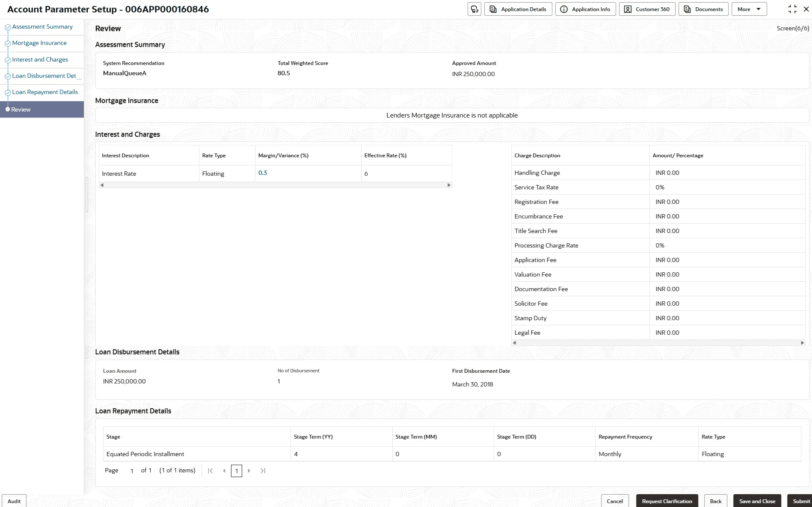Click left scroll arrow of charges table
This screenshot has height=507, width=812.
pos(514,343)
